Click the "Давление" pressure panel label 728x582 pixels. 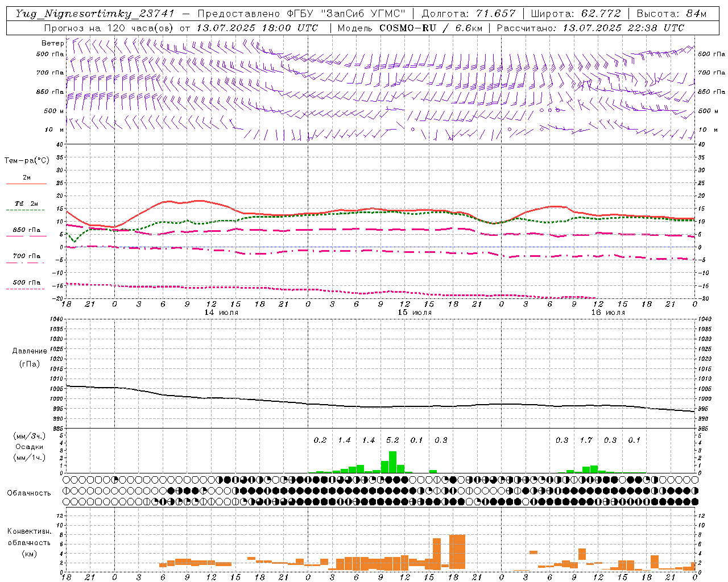(30, 351)
